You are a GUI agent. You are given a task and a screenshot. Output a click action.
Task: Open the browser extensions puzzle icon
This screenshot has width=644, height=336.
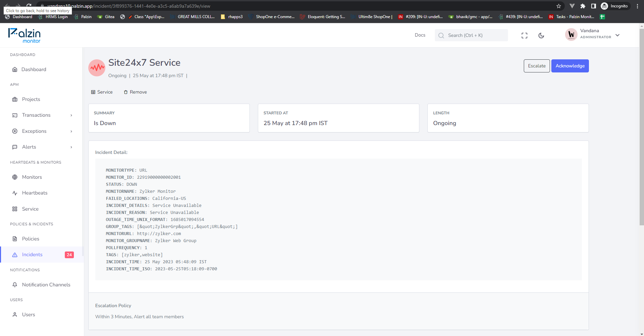pos(583,6)
